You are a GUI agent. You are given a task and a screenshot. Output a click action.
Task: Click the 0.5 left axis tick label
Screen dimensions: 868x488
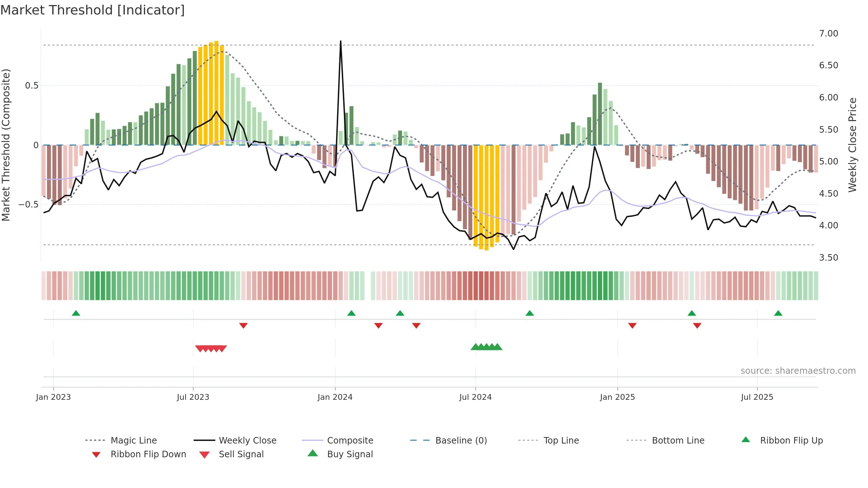tap(32, 86)
